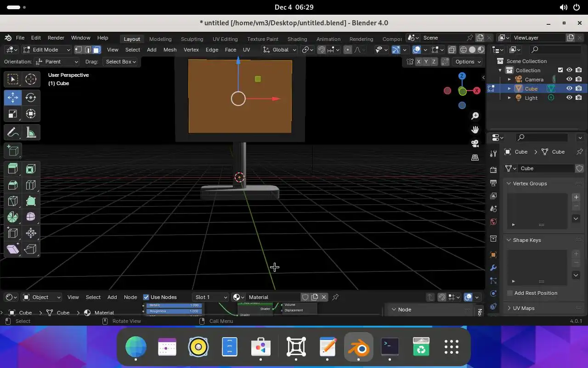The image size is (588, 368).
Task: Expand the Camera item in outliner
Action: point(509,80)
